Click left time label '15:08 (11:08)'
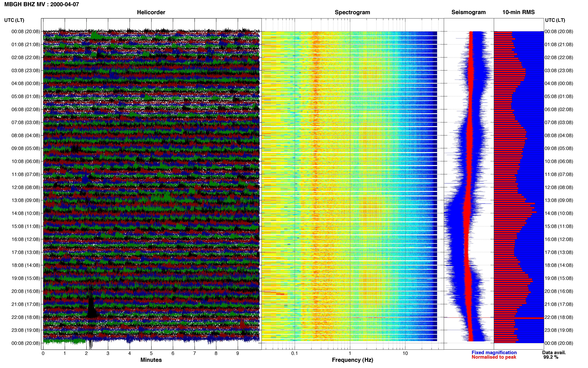Screen dimensions: 588x368 [26, 226]
